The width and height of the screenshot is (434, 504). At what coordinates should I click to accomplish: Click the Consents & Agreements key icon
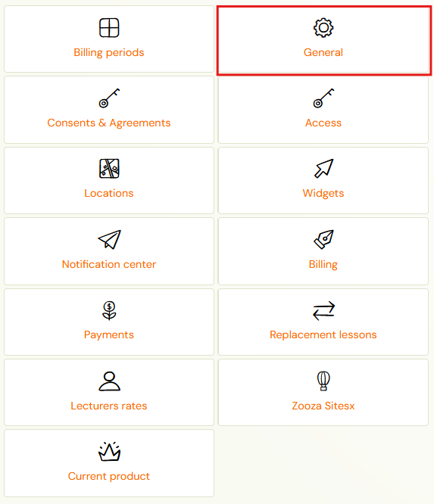pyautogui.click(x=109, y=98)
